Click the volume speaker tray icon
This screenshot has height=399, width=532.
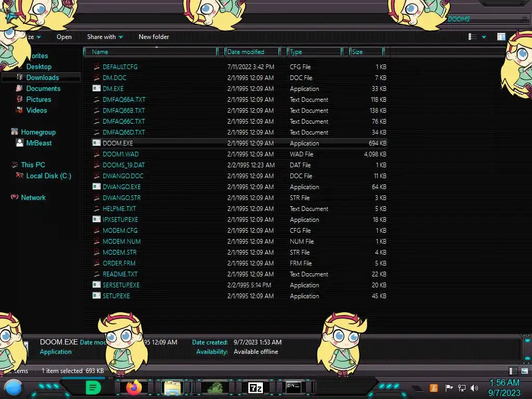(474, 388)
